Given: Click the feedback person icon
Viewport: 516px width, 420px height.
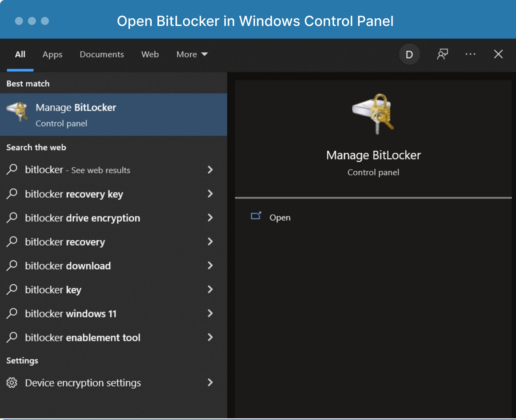Looking at the screenshot, I should click(442, 54).
